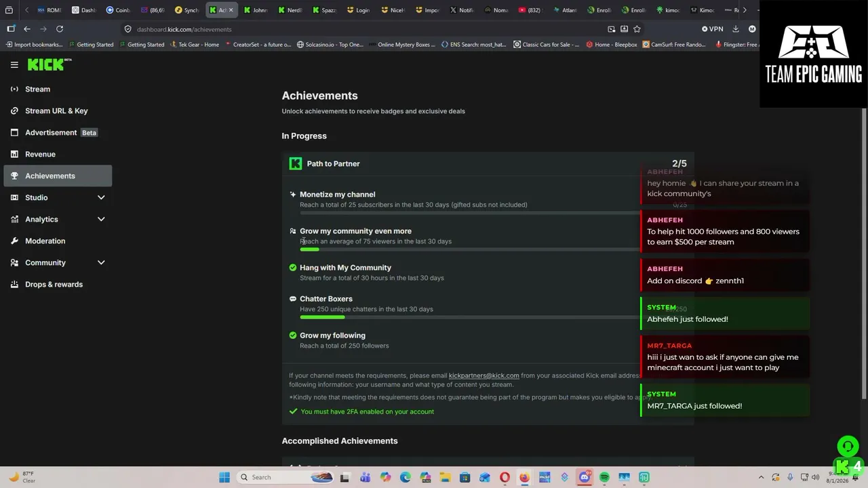The height and width of the screenshot is (488, 868).
Task: Click the Community people icon
Action: [x=14, y=262]
